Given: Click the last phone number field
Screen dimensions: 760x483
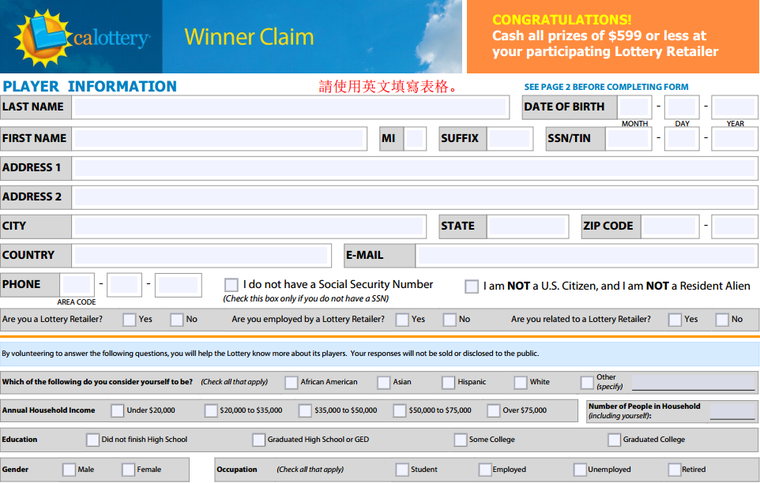Looking at the screenshot, I should 178,285.
